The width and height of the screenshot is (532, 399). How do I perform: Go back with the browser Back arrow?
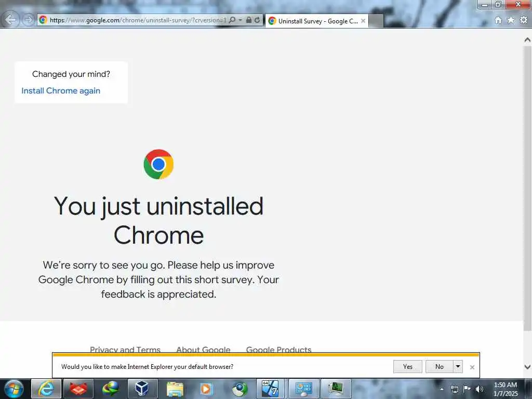(x=10, y=19)
